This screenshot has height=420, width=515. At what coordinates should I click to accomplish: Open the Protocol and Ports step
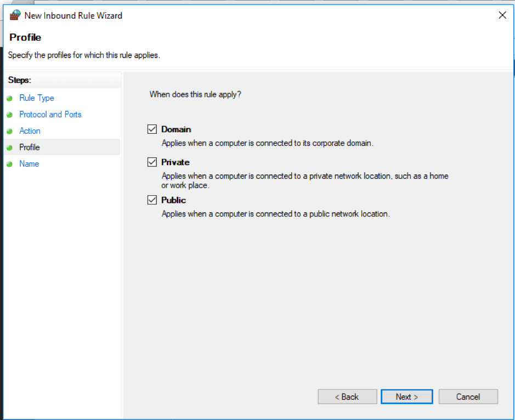[x=50, y=115]
